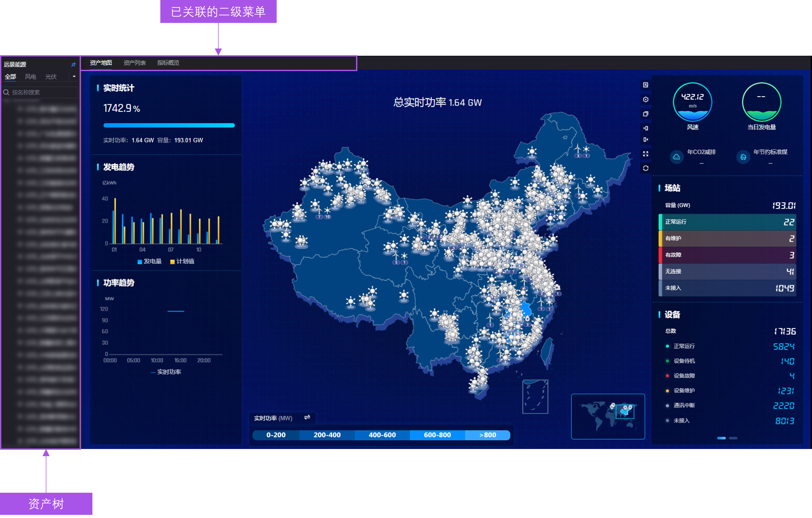The image size is (812, 518).
Task: Switch to the 资产列表 tab
Action: [x=135, y=63]
